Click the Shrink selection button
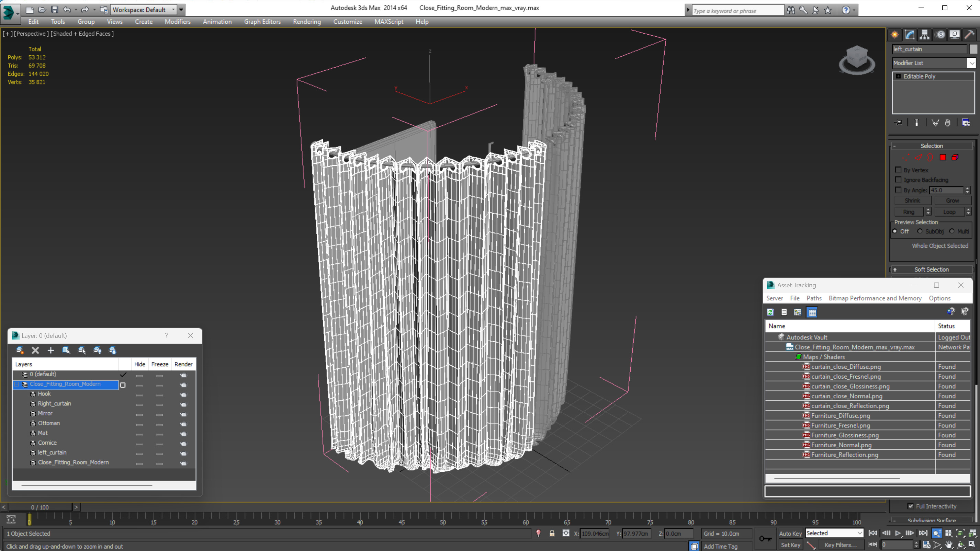980x551 pixels. coord(912,200)
